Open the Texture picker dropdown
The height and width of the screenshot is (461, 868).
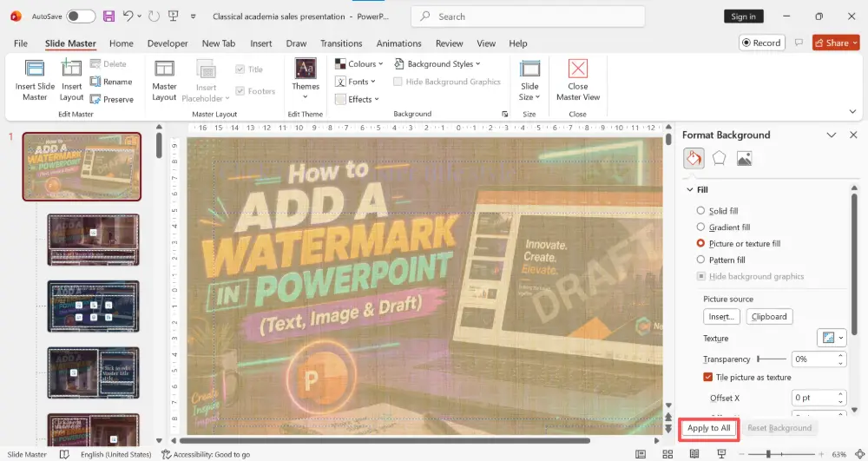click(x=832, y=338)
